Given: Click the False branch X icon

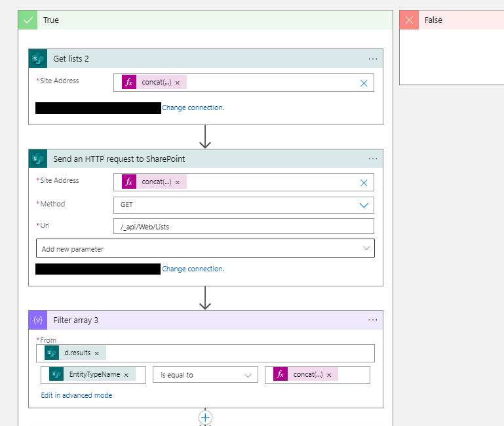Looking at the screenshot, I should [409, 20].
